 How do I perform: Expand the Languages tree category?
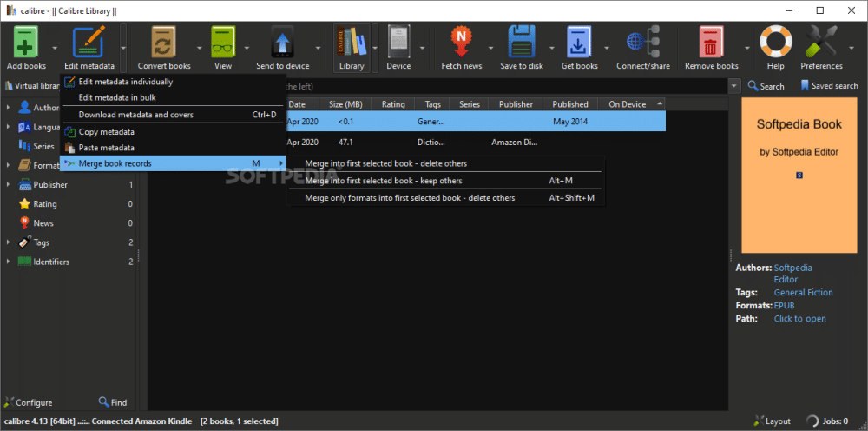tap(8, 127)
